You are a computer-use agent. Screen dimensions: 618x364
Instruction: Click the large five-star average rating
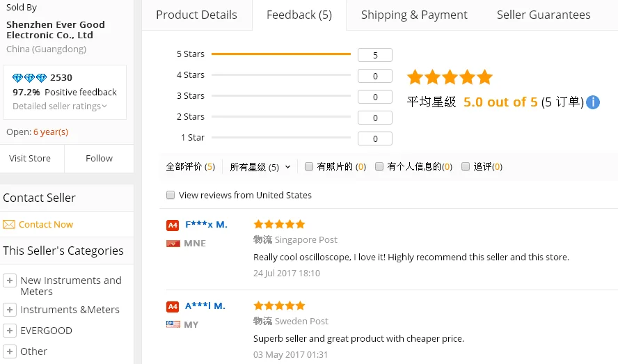pos(450,77)
